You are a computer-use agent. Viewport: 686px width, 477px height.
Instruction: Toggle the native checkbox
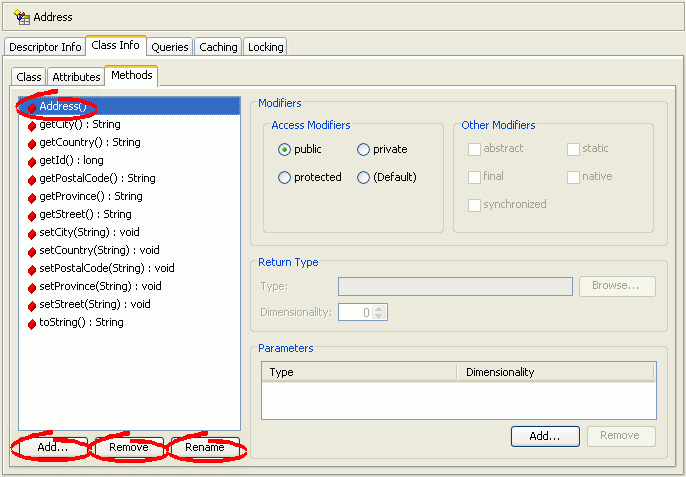tap(573, 177)
